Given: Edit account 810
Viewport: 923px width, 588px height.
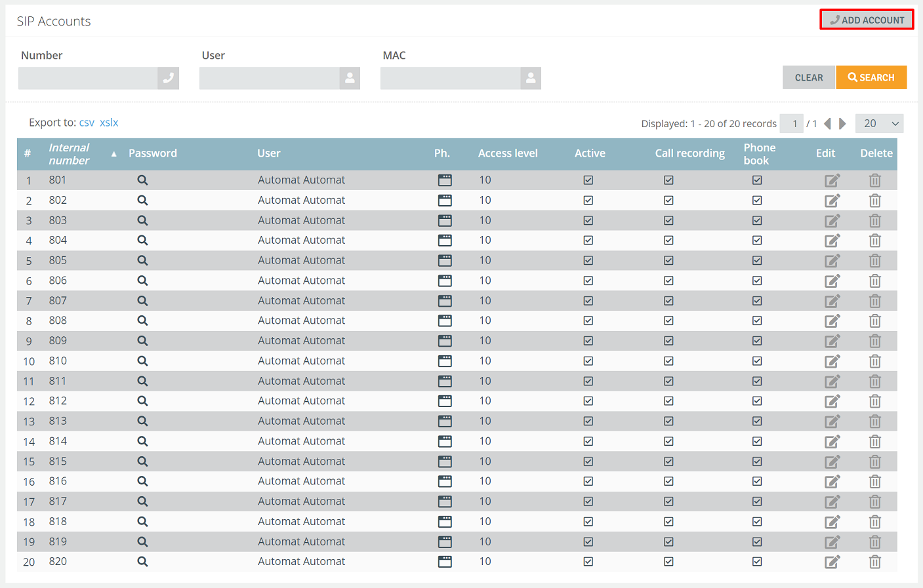Looking at the screenshot, I should 832,361.
